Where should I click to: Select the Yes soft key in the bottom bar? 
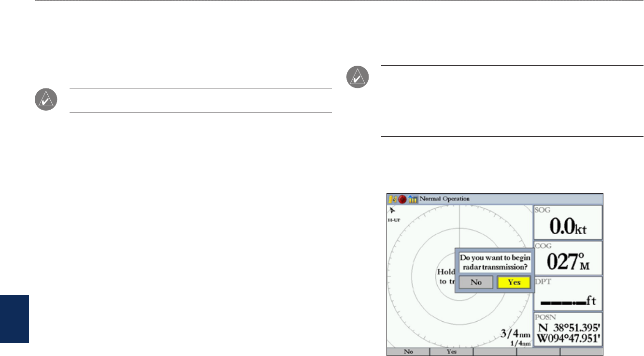pyautogui.click(x=452, y=352)
